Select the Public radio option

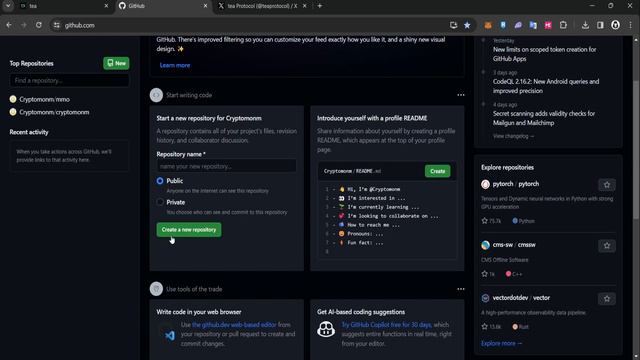click(160, 181)
